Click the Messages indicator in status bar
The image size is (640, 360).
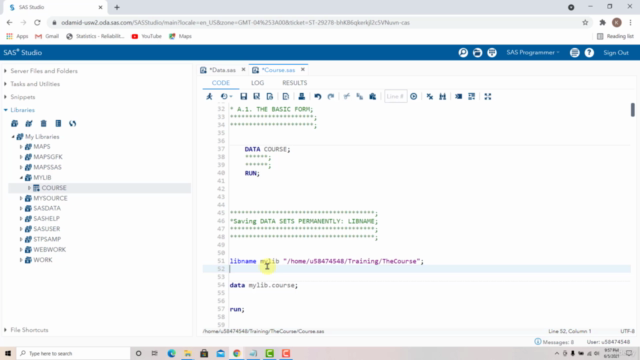coord(554,342)
